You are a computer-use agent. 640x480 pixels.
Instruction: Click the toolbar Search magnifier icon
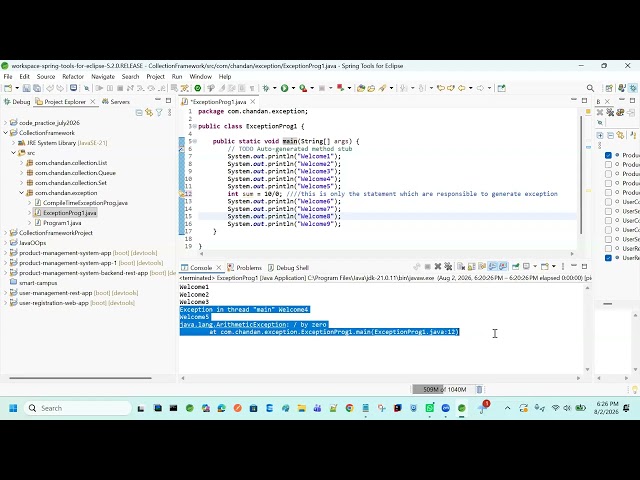coord(590,88)
